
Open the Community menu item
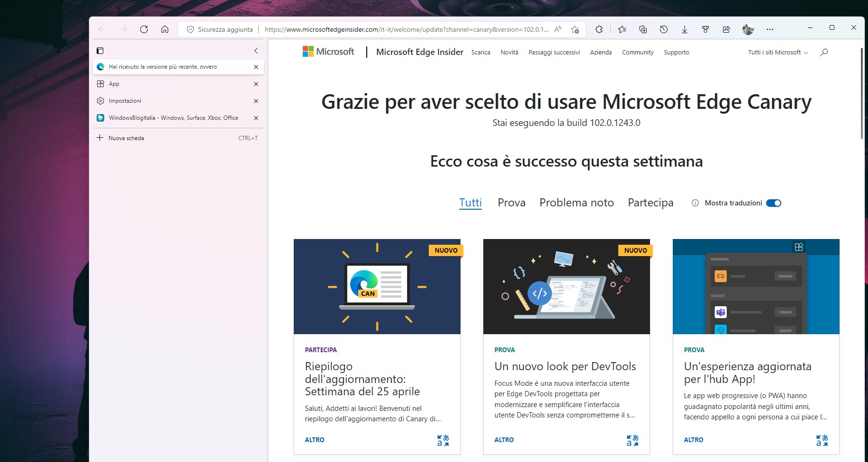(x=638, y=53)
